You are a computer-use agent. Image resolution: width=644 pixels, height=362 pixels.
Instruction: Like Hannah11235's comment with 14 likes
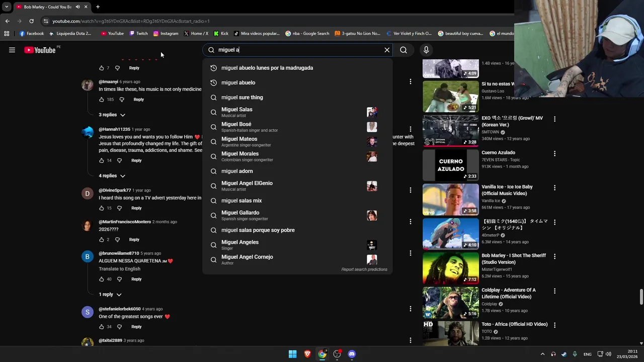[x=101, y=160]
